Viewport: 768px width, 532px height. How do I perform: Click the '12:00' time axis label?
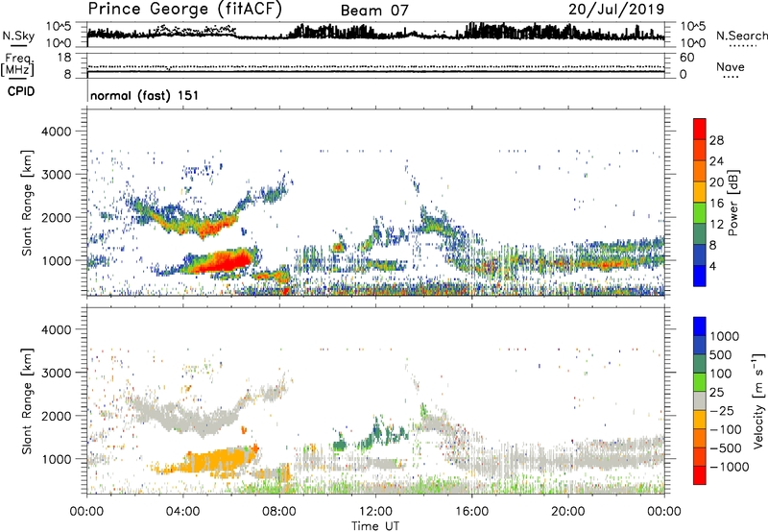click(x=375, y=512)
